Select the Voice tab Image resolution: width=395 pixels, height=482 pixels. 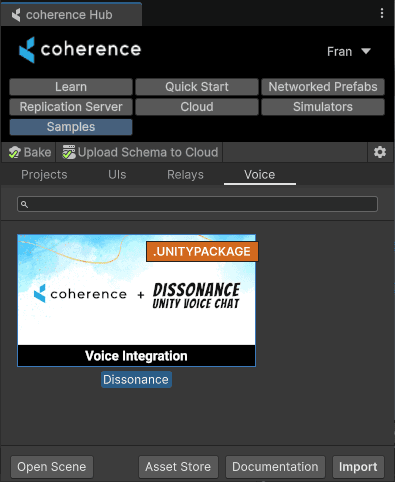pyautogui.click(x=260, y=175)
